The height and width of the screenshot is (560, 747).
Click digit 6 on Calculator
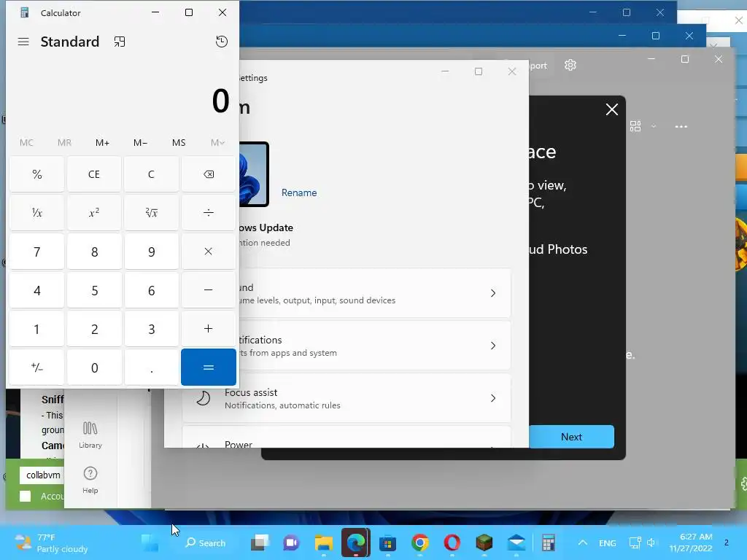pyautogui.click(x=152, y=290)
